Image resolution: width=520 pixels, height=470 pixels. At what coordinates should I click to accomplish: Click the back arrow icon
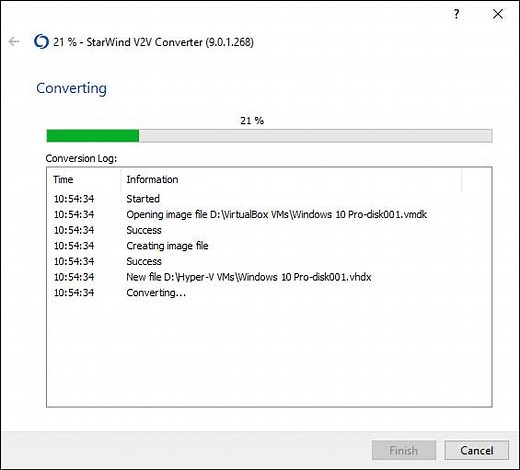click(x=14, y=42)
